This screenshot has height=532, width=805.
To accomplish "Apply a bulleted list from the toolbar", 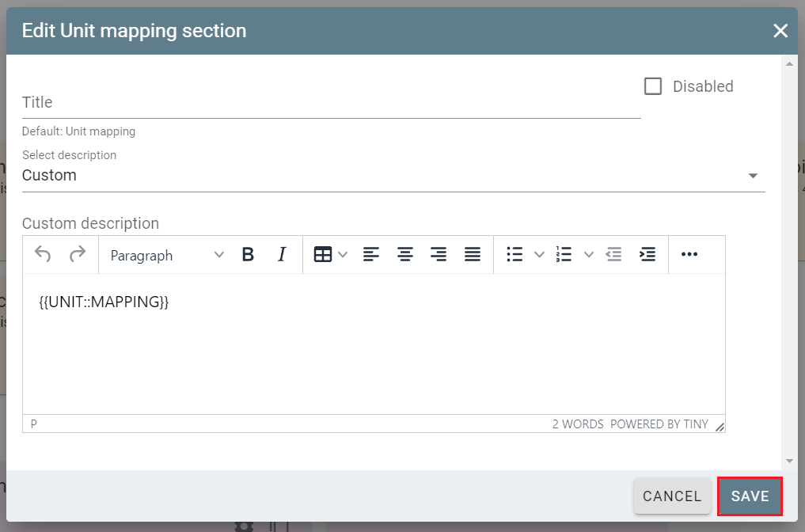I will pos(514,254).
